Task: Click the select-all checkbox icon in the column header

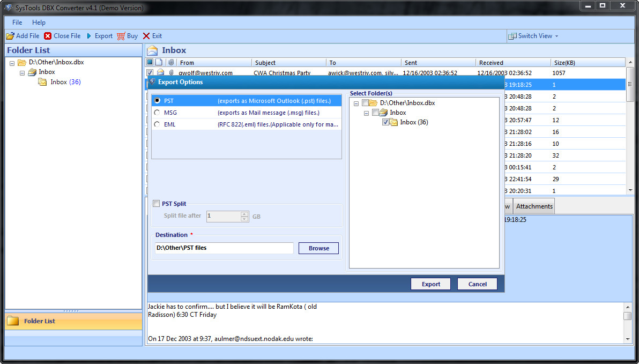Action: pos(150,62)
